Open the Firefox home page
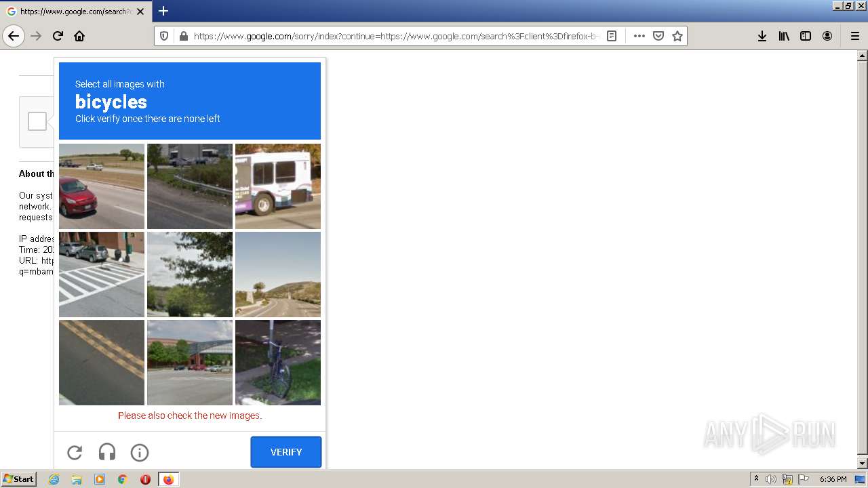 [79, 36]
